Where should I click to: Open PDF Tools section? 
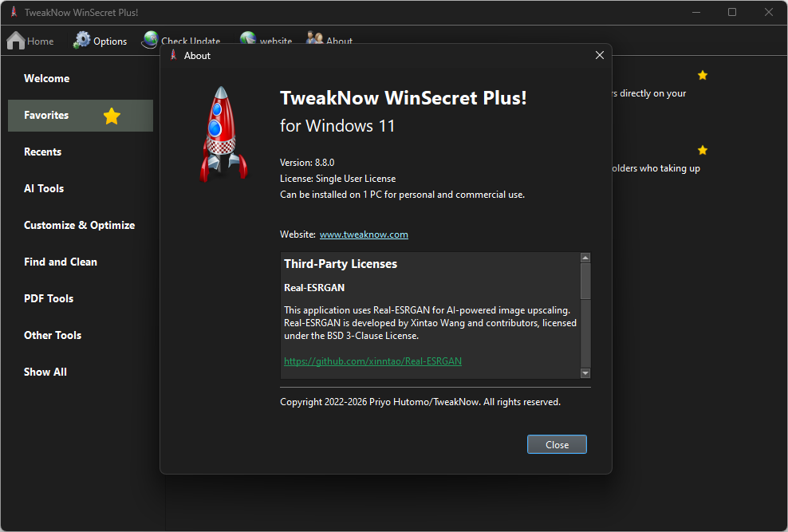49,298
